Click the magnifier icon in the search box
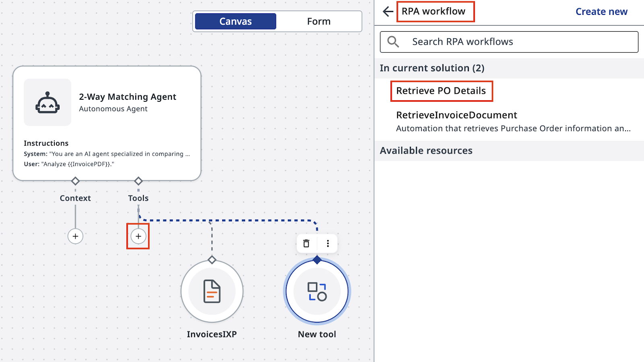This screenshot has height=362, width=644. pos(393,42)
